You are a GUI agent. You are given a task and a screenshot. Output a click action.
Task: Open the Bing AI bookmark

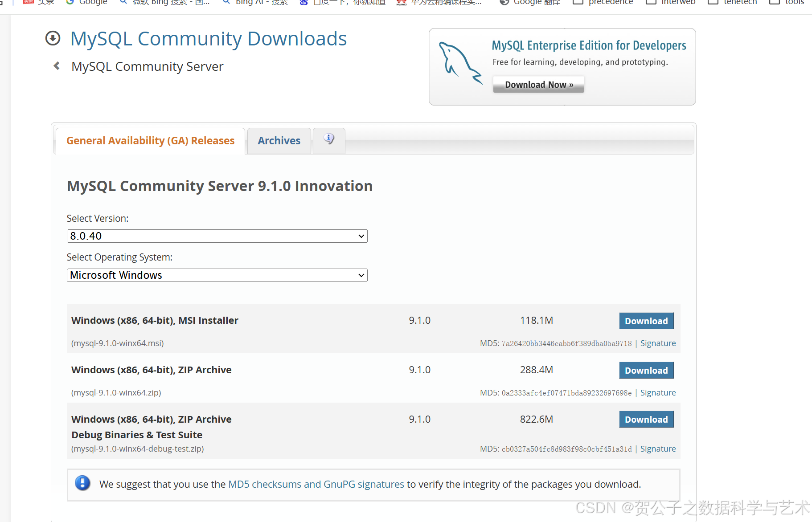coord(255,2)
